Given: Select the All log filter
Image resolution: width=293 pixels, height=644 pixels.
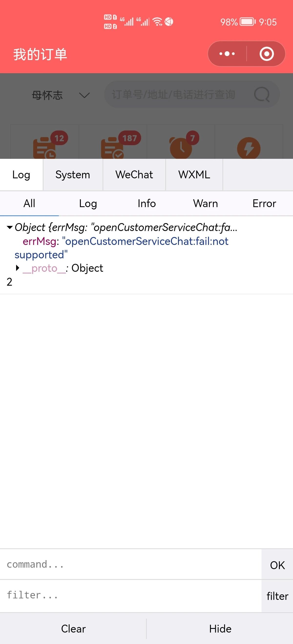Looking at the screenshot, I should click(x=29, y=203).
